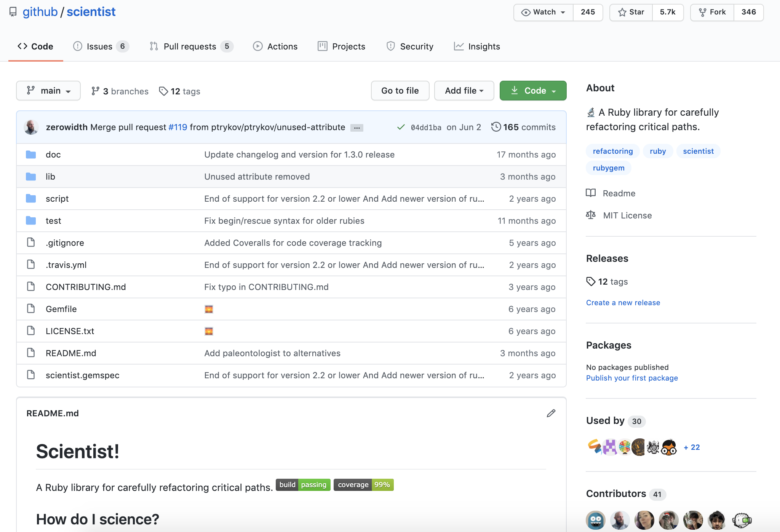Toggle the Pull requests tab

coord(190,46)
